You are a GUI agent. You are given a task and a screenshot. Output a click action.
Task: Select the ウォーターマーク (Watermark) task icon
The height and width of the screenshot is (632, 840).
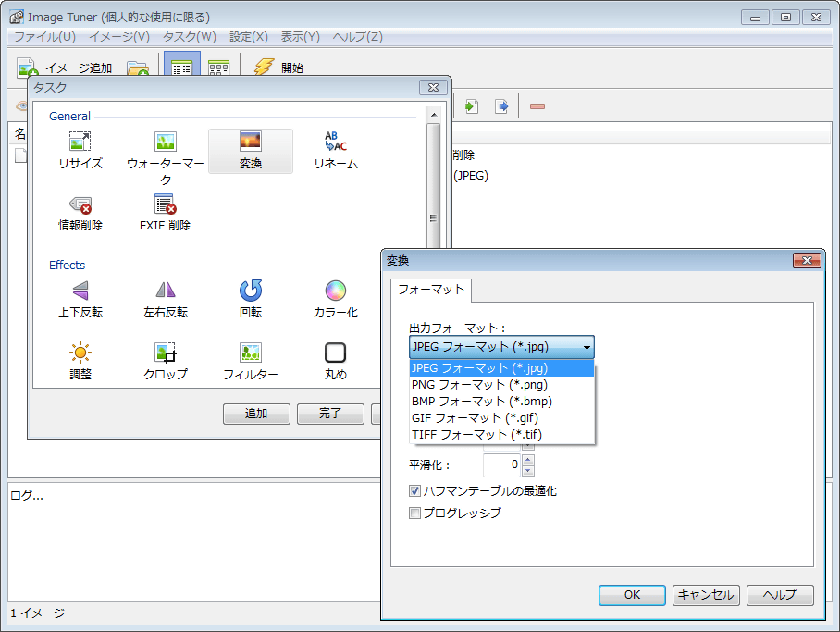(x=165, y=158)
